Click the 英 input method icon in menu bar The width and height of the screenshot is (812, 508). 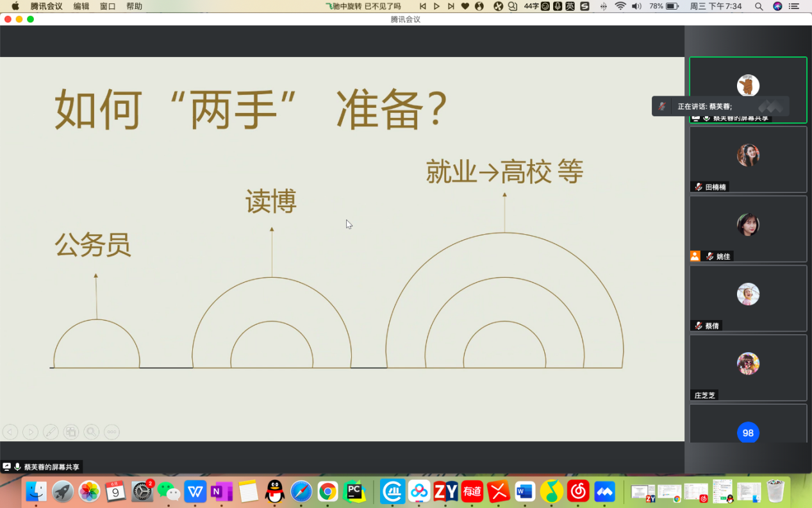pyautogui.click(x=571, y=6)
